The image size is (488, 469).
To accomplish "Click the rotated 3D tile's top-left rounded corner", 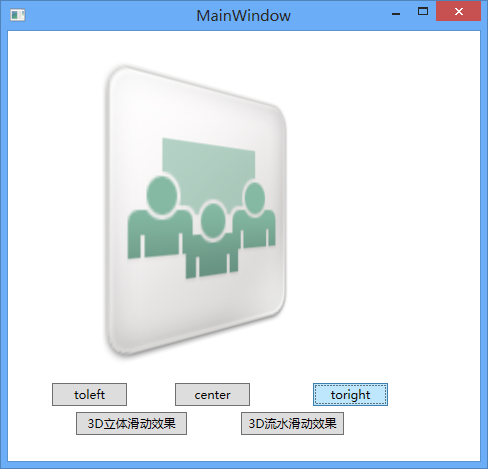I will coord(117,75).
